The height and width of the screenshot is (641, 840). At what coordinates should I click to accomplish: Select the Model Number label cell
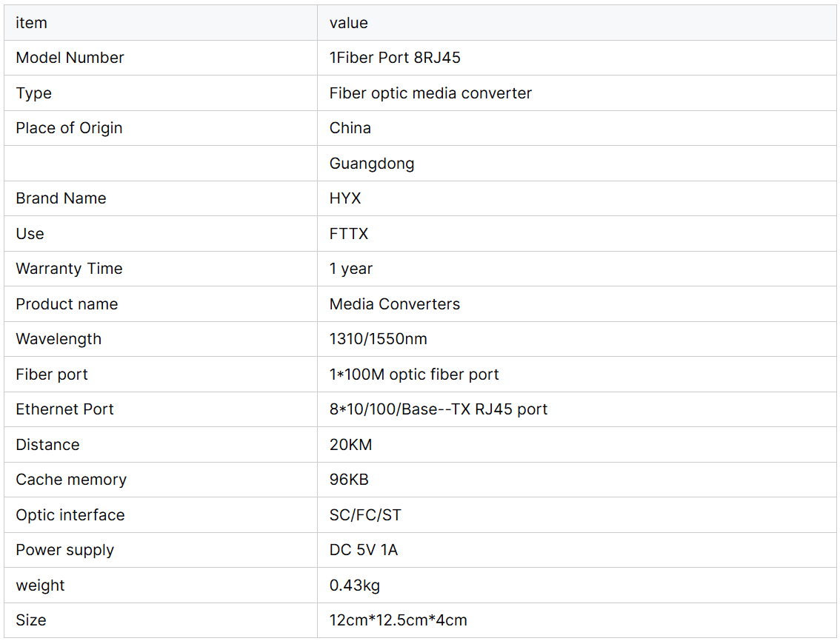(70, 58)
